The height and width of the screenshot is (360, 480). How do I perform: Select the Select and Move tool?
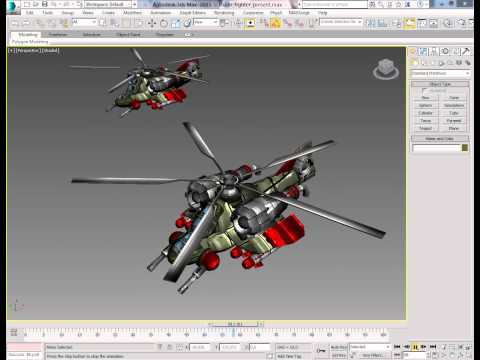pos(152,23)
